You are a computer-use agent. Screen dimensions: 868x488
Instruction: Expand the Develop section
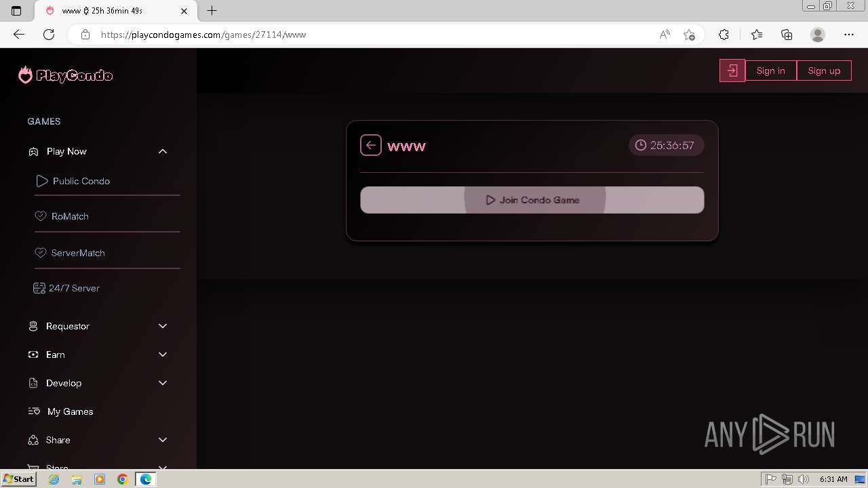(163, 383)
